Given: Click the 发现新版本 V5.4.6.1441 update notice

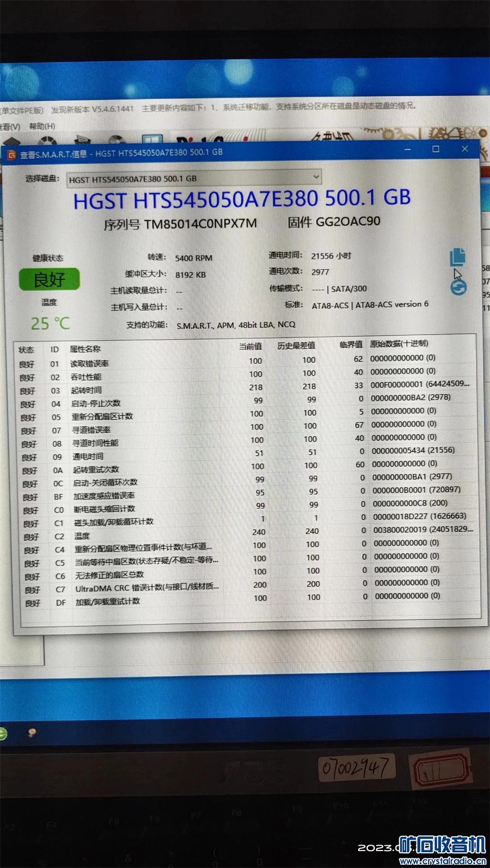Looking at the screenshot, I should (x=93, y=109).
